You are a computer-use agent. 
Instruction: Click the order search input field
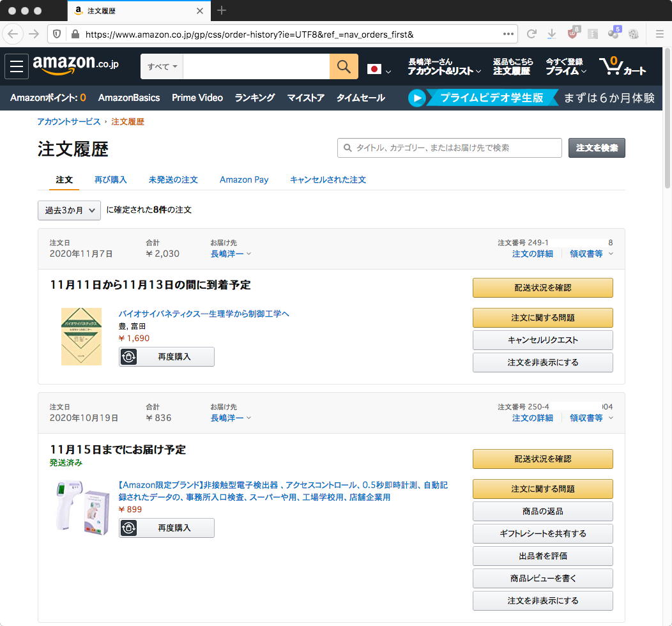coord(449,148)
